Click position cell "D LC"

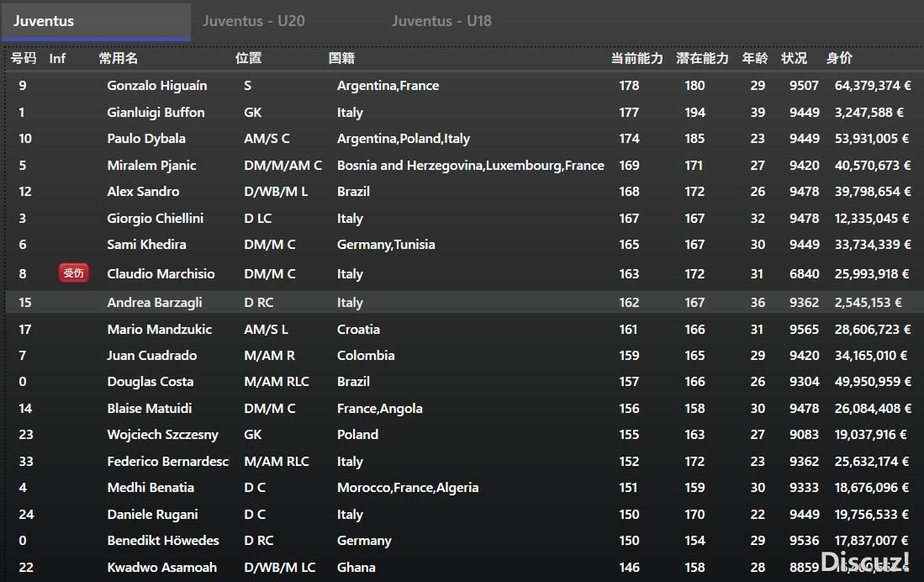(x=257, y=218)
